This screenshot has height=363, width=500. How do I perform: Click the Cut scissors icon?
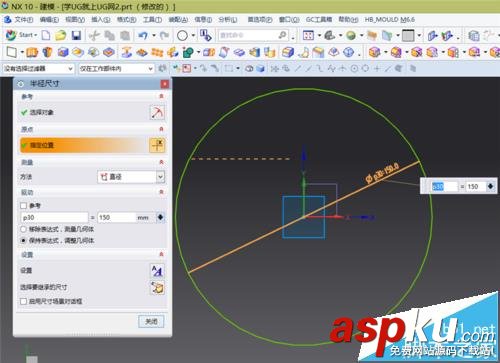click(x=94, y=35)
